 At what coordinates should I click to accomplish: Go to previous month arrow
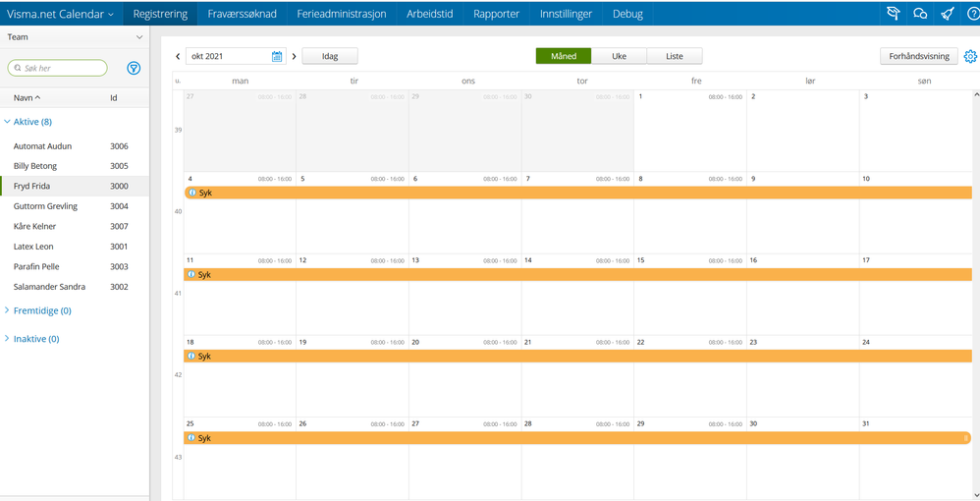click(x=178, y=56)
